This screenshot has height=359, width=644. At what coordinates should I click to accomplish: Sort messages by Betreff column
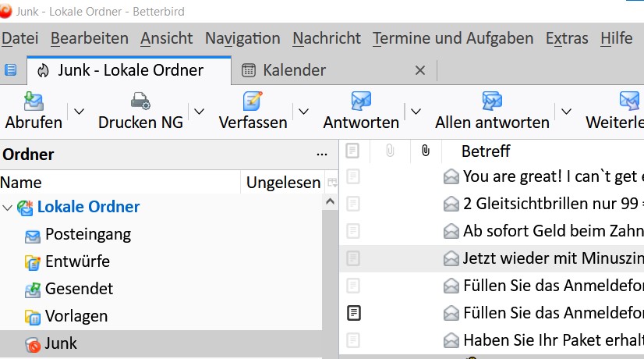(485, 150)
